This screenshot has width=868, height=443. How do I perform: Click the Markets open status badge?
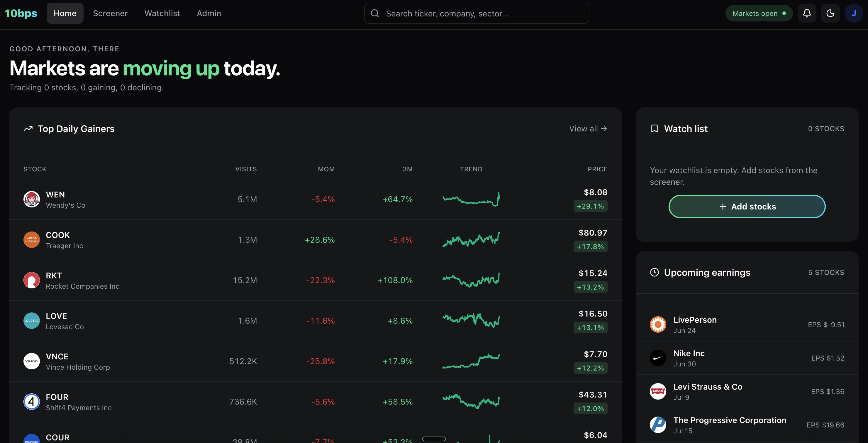pyautogui.click(x=759, y=13)
